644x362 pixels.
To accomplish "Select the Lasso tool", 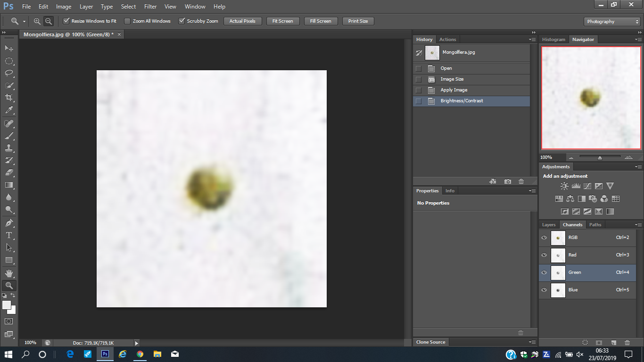I will [8, 73].
